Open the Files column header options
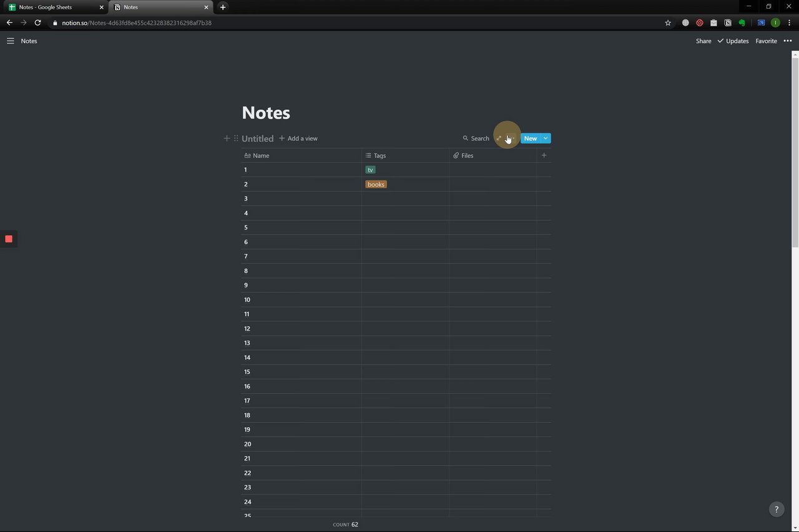The width and height of the screenshot is (799, 532). tap(493, 155)
